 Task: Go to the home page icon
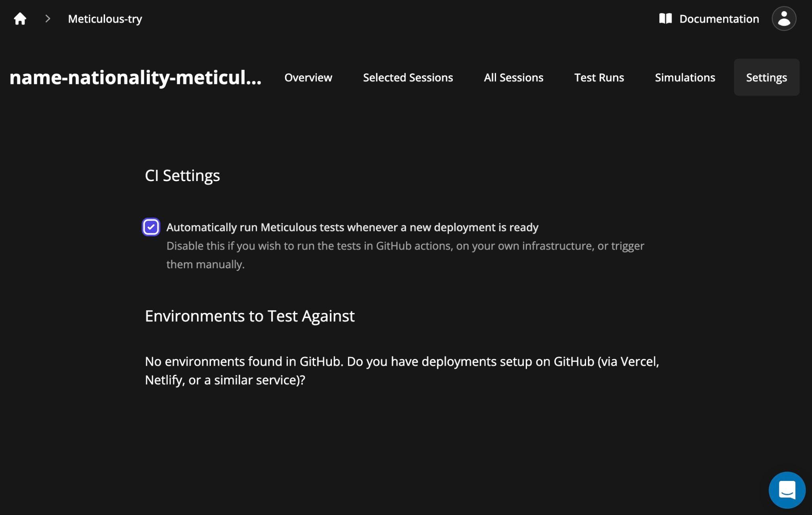click(20, 19)
